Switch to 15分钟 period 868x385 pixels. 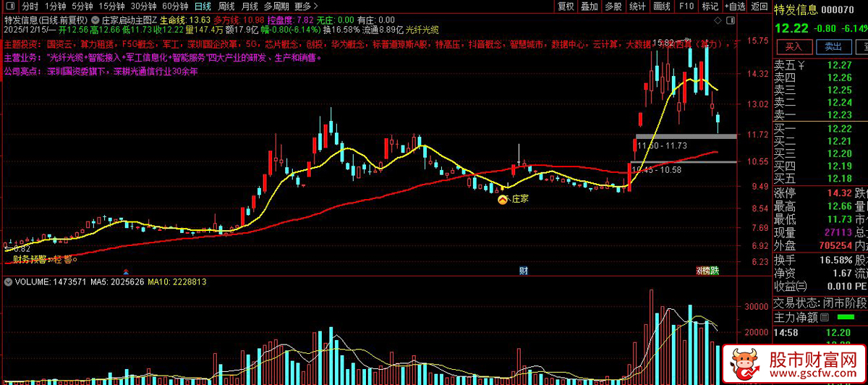pos(112,7)
